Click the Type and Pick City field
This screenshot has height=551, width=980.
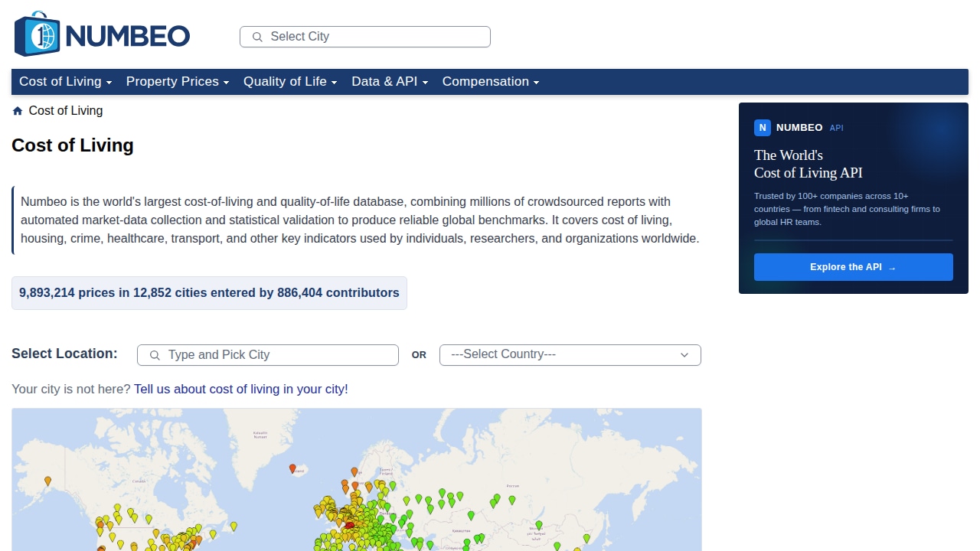tap(268, 355)
